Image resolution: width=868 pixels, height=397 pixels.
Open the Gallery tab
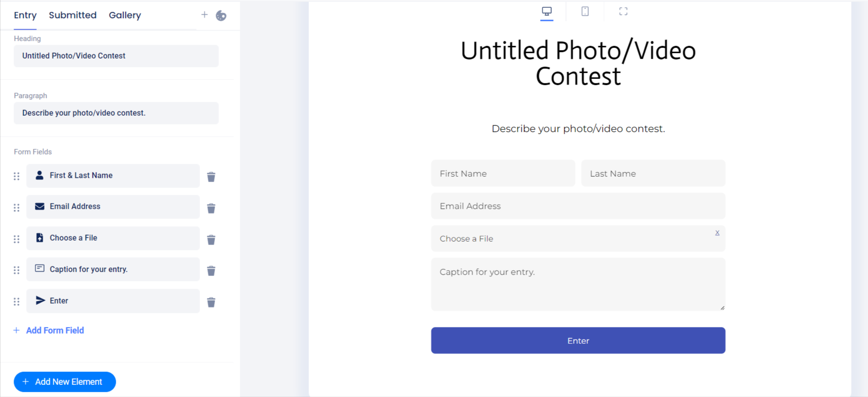click(x=125, y=15)
